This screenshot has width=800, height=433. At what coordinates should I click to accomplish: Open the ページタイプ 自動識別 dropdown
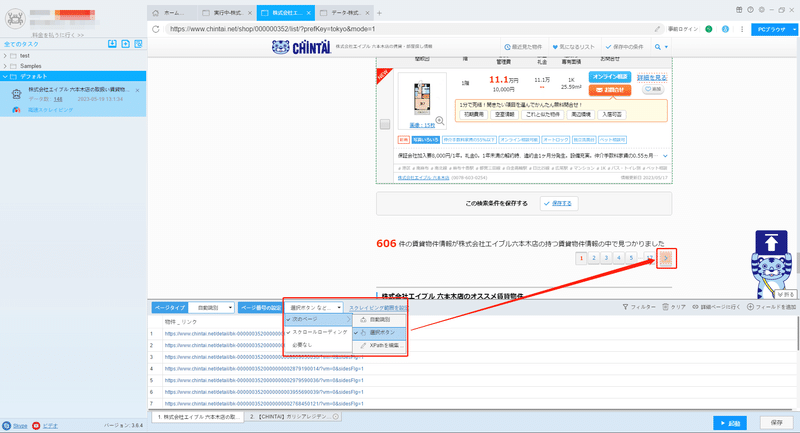212,308
